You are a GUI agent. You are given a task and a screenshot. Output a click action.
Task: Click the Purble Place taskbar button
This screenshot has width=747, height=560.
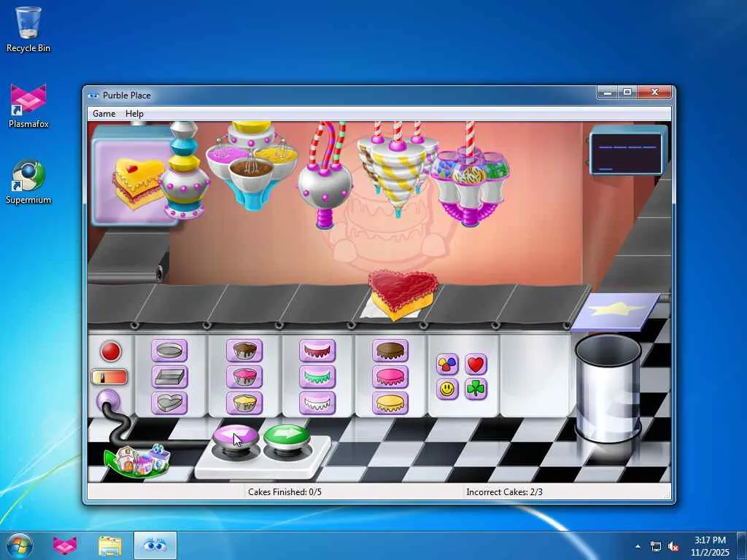click(x=155, y=546)
